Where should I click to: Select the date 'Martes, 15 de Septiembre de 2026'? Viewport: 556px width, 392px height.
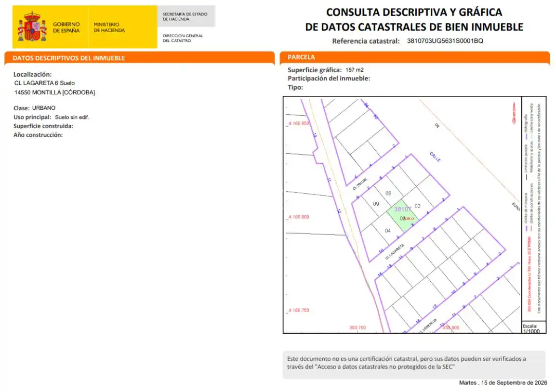coord(503,383)
